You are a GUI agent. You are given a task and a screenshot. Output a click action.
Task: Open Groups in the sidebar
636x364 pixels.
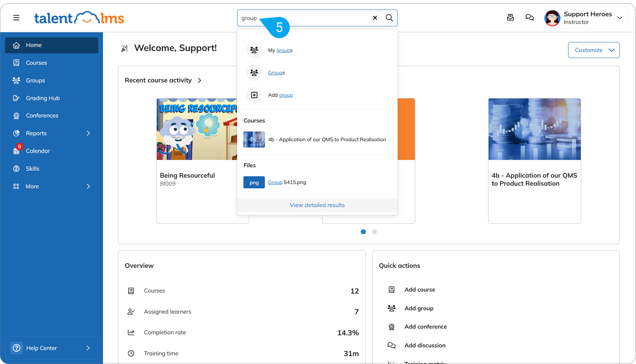[x=52, y=80]
